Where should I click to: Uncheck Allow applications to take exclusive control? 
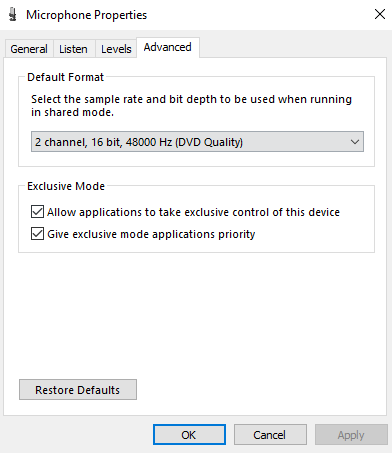point(37,212)
